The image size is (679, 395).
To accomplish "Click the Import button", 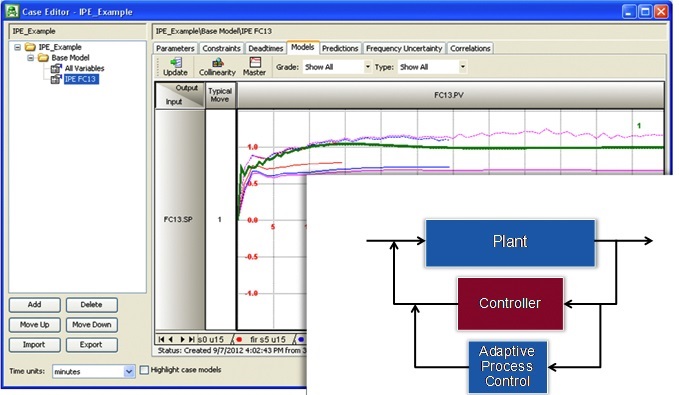I will pos(34,345).
